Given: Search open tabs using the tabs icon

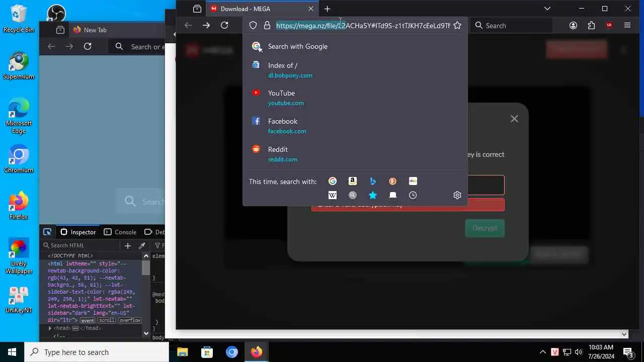Looking at the screenshot, I should coord(393,195).
